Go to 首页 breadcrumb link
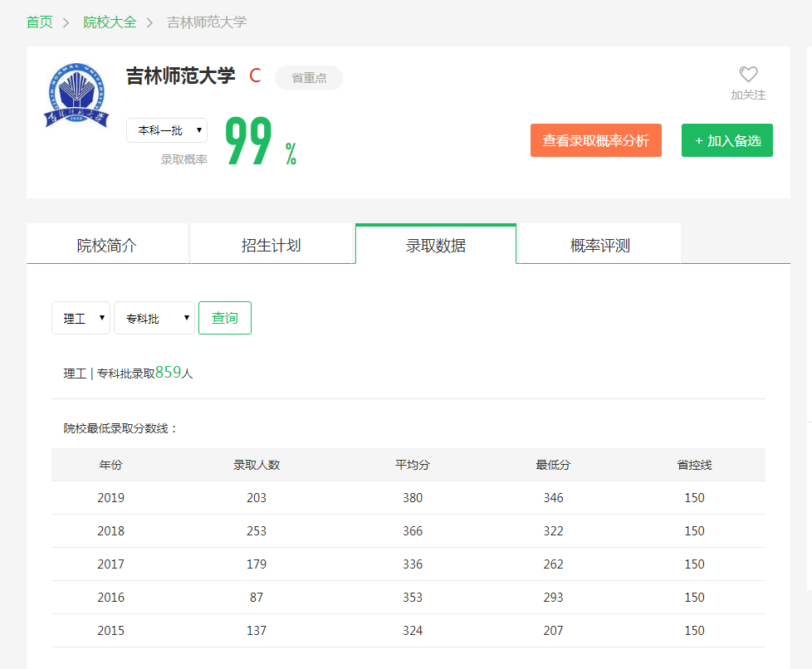Viewport: 812px width, 669px height. pyautogui.click(x=39, y=22)
